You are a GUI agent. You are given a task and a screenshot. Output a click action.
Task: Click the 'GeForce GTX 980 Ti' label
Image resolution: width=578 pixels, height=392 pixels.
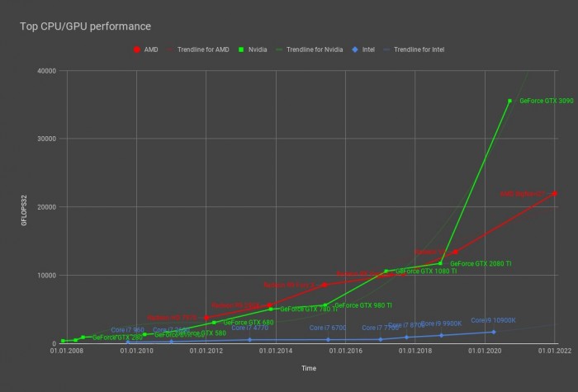pyautogui.click(x=363, y=305)
